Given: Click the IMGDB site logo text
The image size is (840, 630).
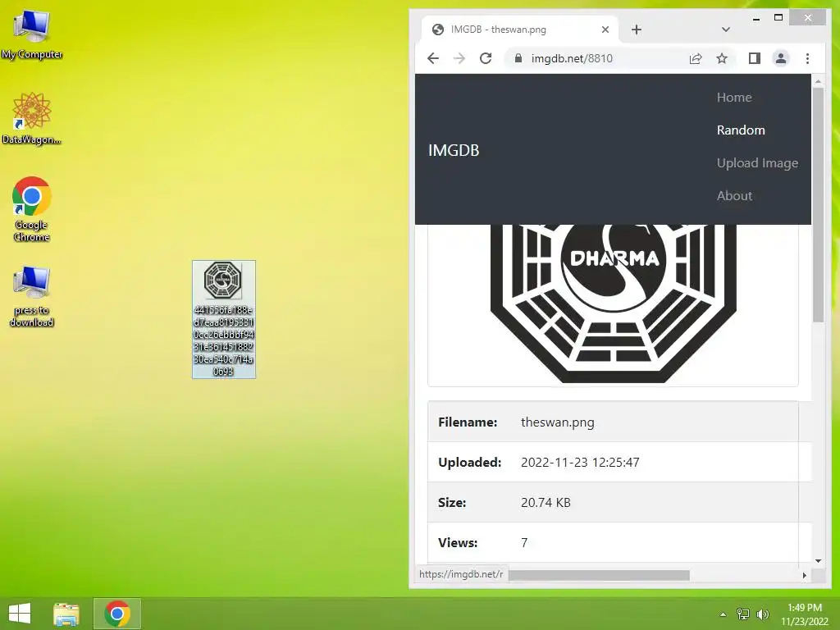Looking at the screenshot, I should pyautogui.click(x=454, y=150).
